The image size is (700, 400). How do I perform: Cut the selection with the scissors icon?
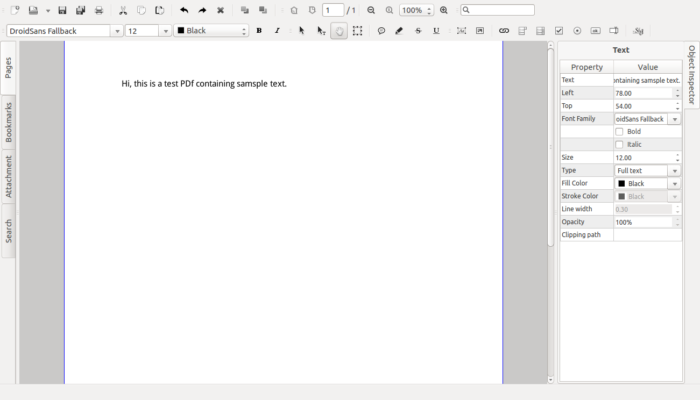point(123,10)
